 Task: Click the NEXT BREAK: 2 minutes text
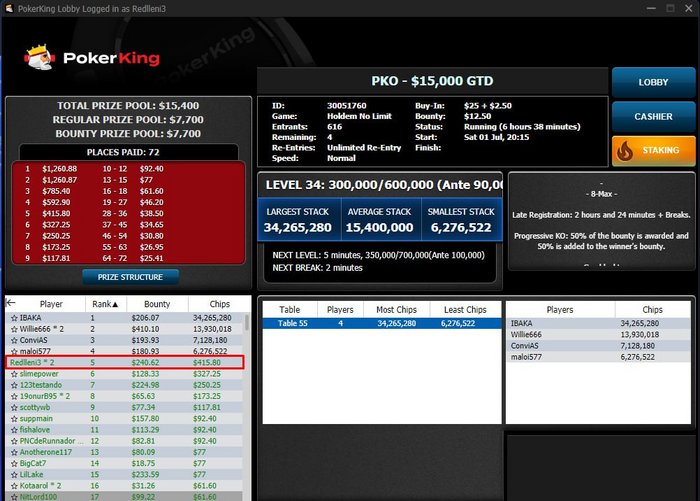(317, 268)
